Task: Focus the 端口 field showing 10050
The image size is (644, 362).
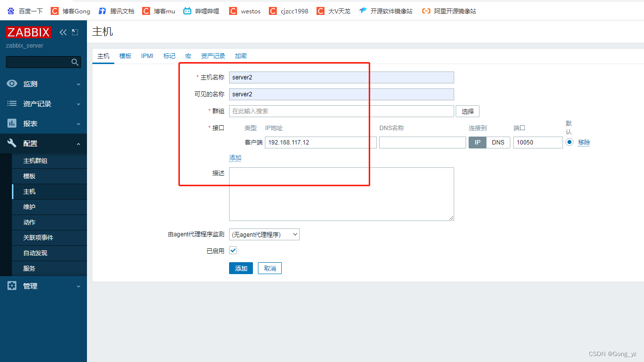Action: click(x=538, y=143)
